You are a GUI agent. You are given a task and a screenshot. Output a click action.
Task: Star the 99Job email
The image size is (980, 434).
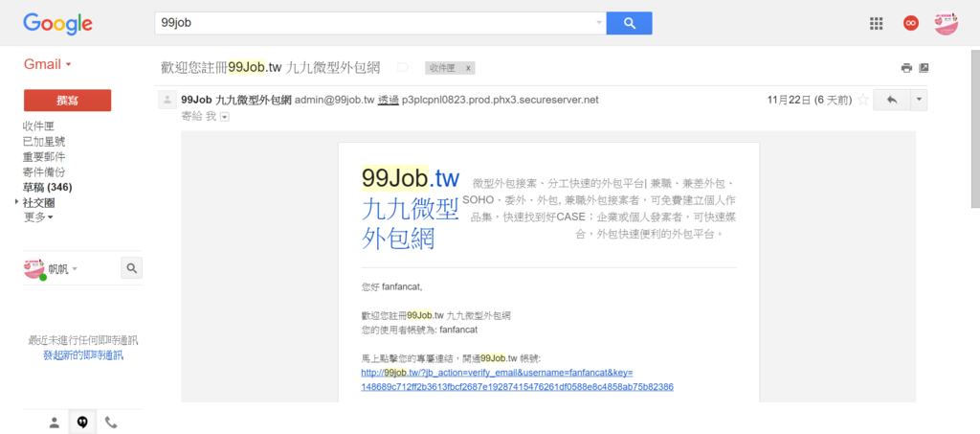pyautogui.click(x=862, y=100)
